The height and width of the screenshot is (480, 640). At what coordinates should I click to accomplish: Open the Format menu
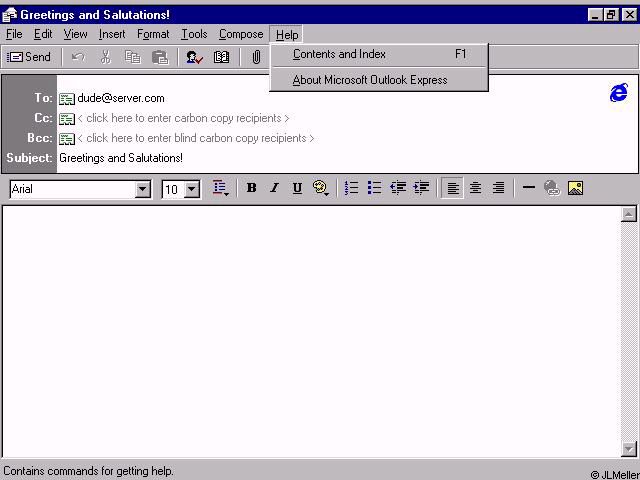pos(153,34)
